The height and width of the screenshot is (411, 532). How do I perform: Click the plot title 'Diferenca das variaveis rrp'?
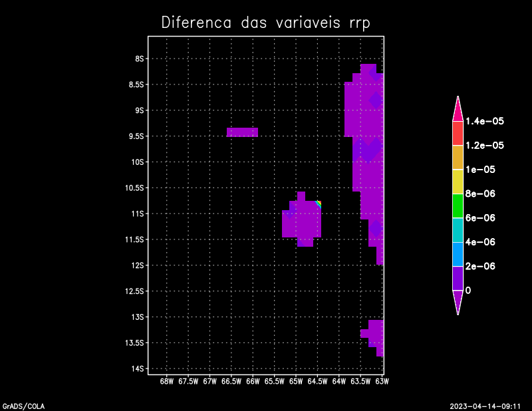265,22
